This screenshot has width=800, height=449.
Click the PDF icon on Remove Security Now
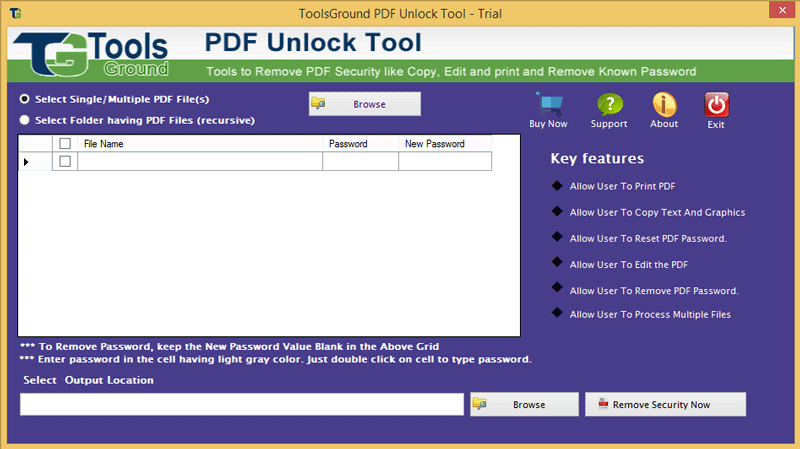pos(603,404)
